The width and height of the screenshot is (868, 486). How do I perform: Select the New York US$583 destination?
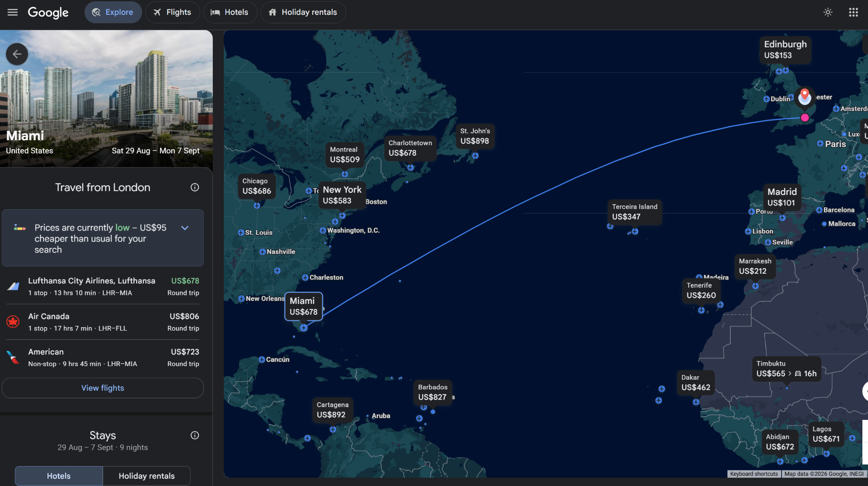[342, 195]
